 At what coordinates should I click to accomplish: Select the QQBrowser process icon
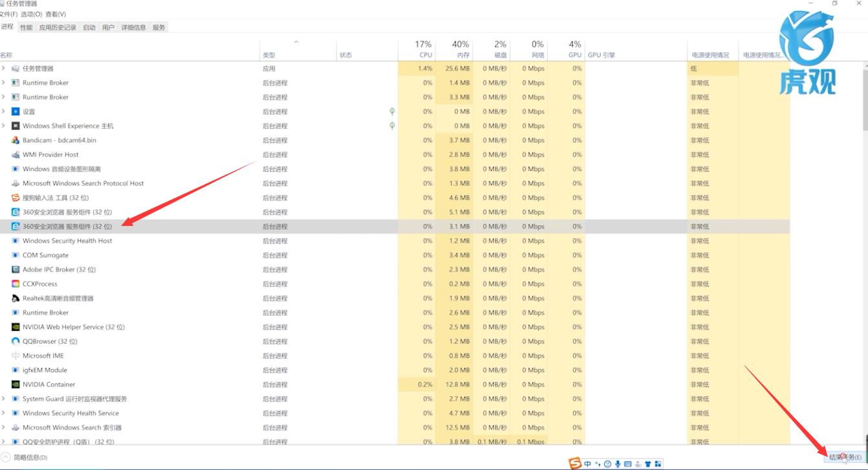pyautogui.click(x=16, y=341)
